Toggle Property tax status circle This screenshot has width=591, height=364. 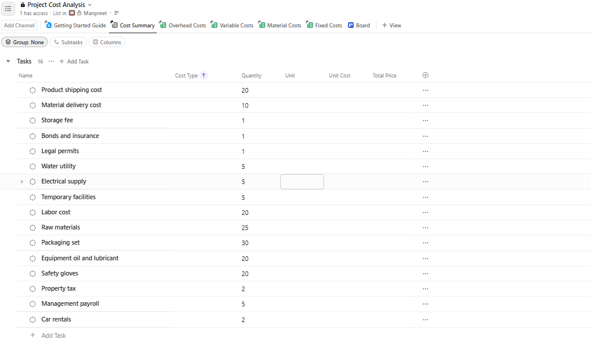tap(33, 289)
